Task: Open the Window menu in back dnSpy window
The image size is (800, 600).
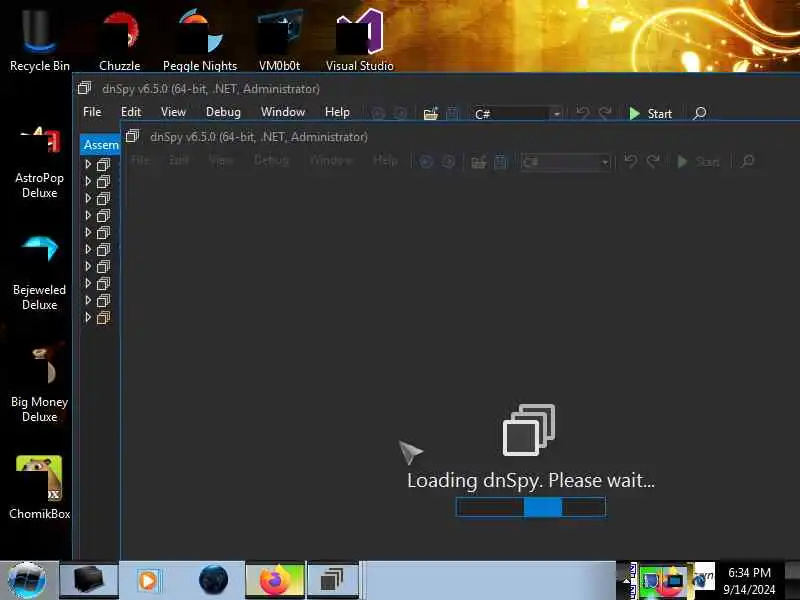Action: click(283, 112)
